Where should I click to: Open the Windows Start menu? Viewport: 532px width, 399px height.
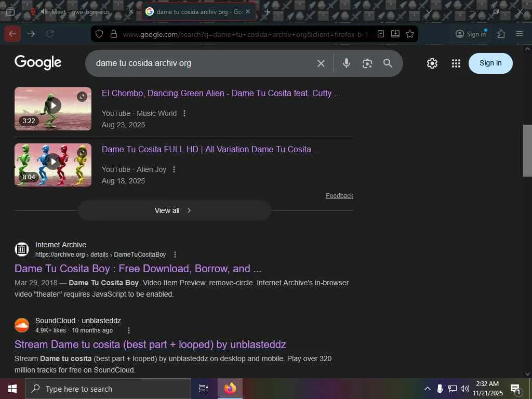coord(12,389)
